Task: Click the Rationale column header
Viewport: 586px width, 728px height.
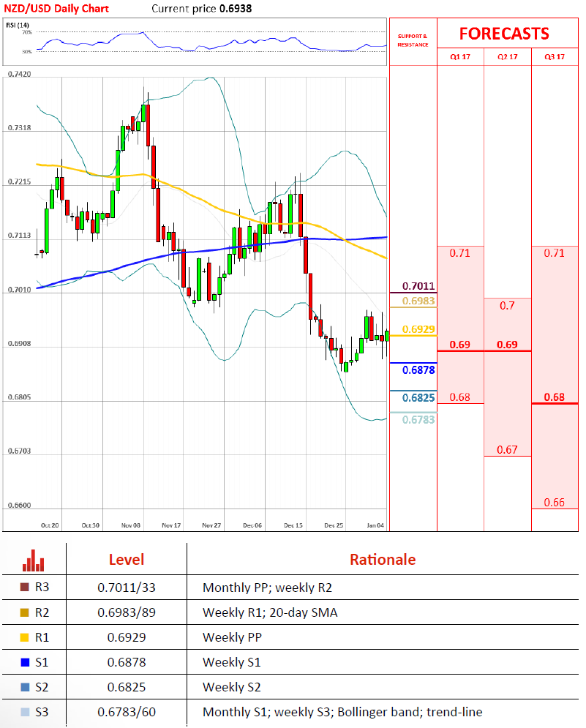Action: [383, 560]
